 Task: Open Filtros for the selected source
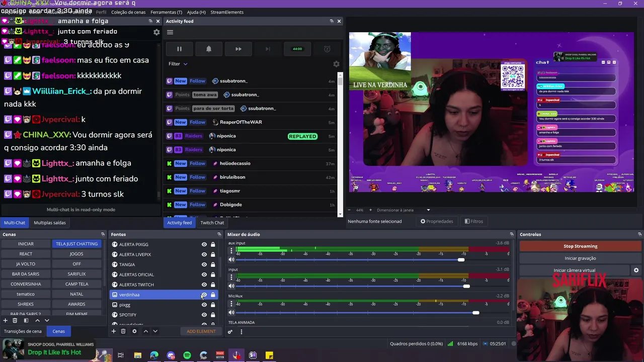474,221
